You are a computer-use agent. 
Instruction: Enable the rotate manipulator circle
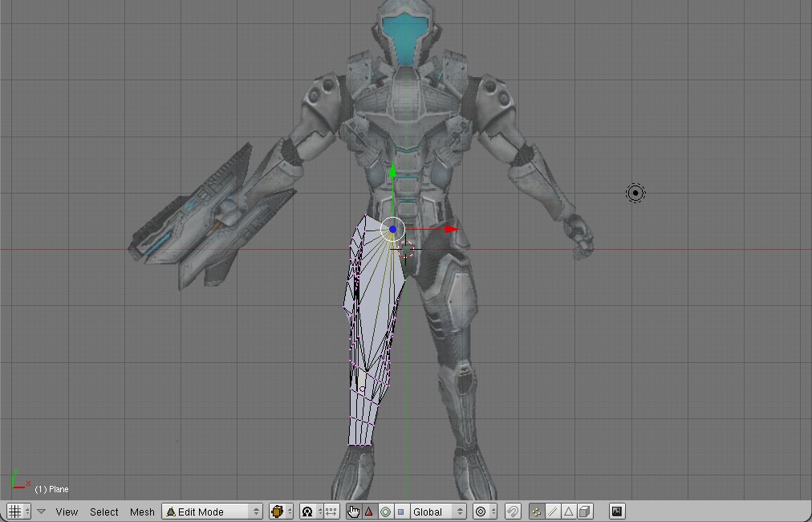385,512
